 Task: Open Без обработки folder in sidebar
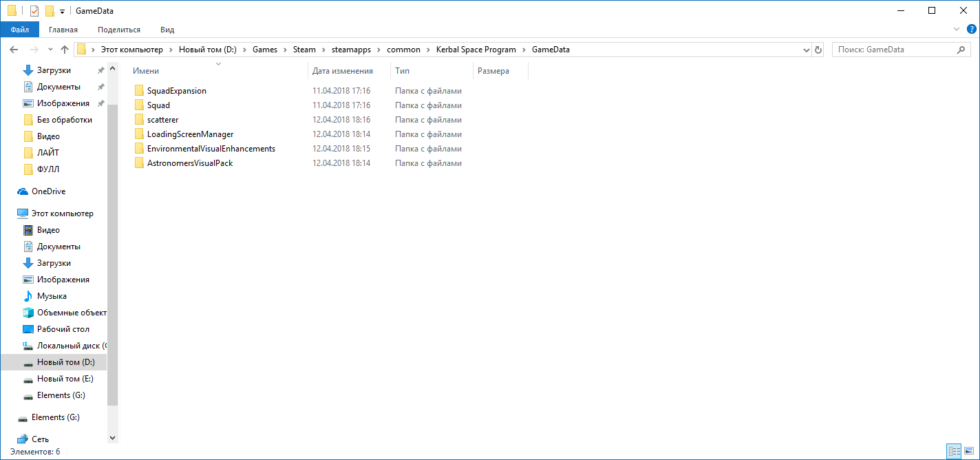(x=65, y=120)
